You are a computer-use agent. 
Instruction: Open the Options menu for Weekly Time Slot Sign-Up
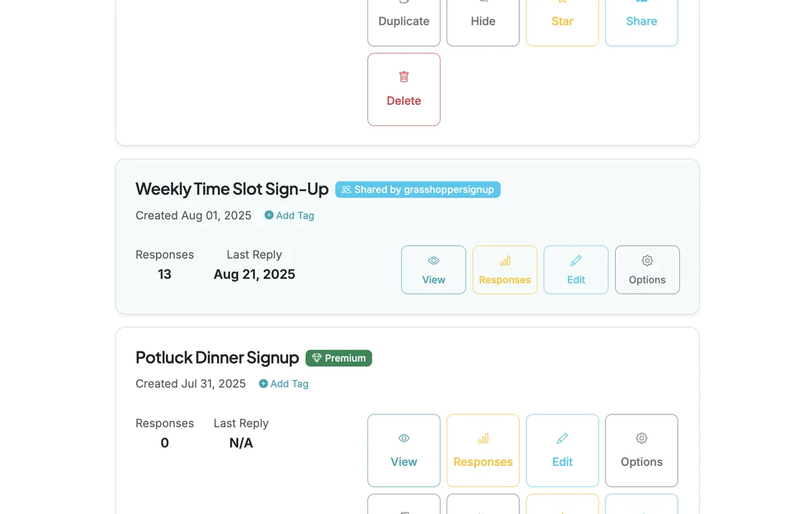pos(647,270)
